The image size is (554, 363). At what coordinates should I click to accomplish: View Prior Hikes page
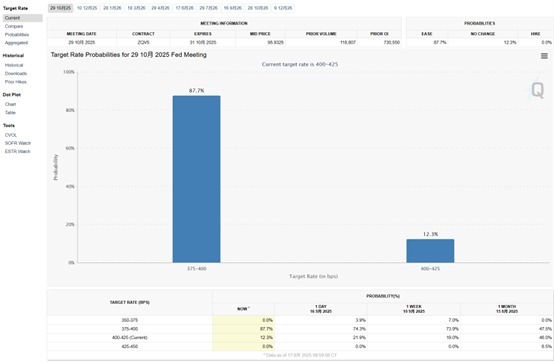(x=16, y=82)
